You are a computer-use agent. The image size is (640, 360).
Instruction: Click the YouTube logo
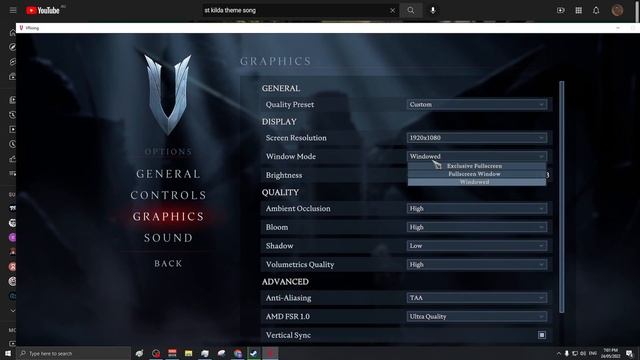(43, 10)
